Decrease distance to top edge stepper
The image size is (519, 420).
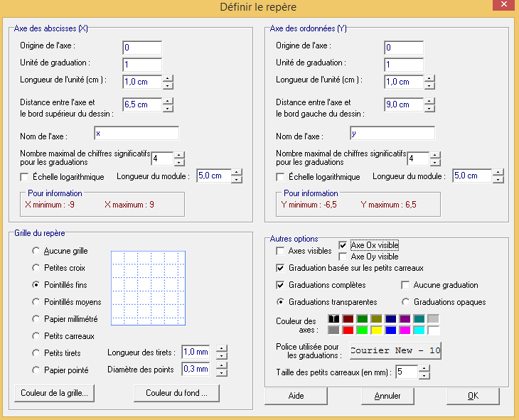(x=168, y=108)
